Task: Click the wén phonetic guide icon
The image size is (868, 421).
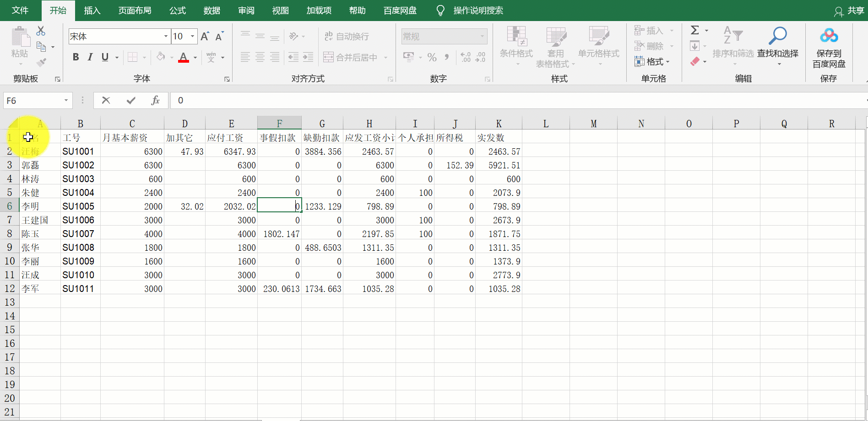Action: tap(211, 57)
